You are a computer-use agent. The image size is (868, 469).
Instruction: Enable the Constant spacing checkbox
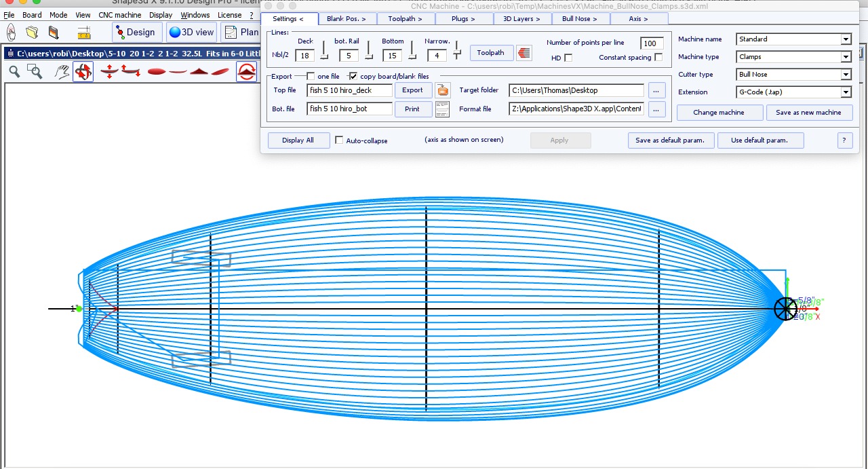[658, 58]
